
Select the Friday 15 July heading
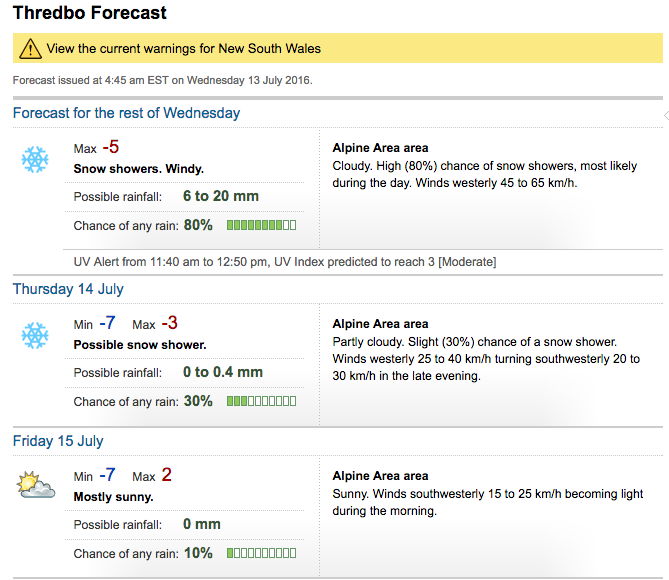point(58,441)
